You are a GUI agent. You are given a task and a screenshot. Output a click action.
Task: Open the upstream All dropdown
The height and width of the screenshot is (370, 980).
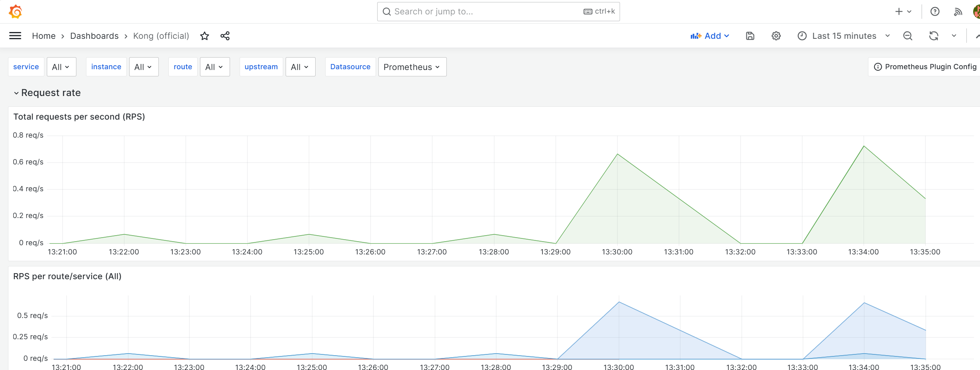pos(300,67)
